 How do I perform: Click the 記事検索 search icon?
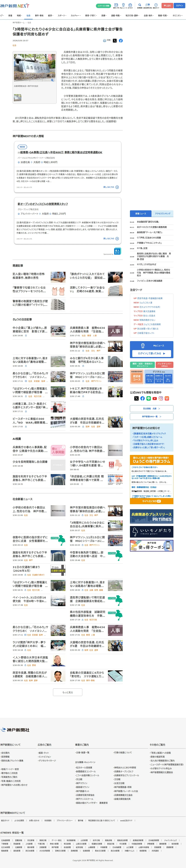tap(140, 6)
